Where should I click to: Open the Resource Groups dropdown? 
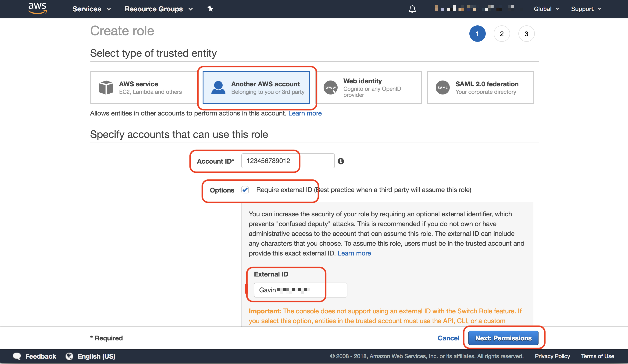pyautogui.click(x=159, y=9)
